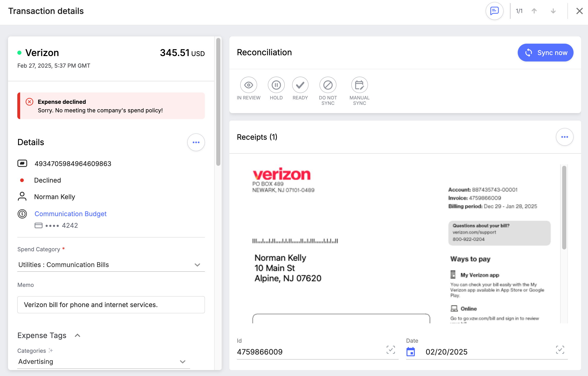This screenshot has height=376, width=588.
Task: Click the Receipts (1) heading
Action: (x=257, y=137)
